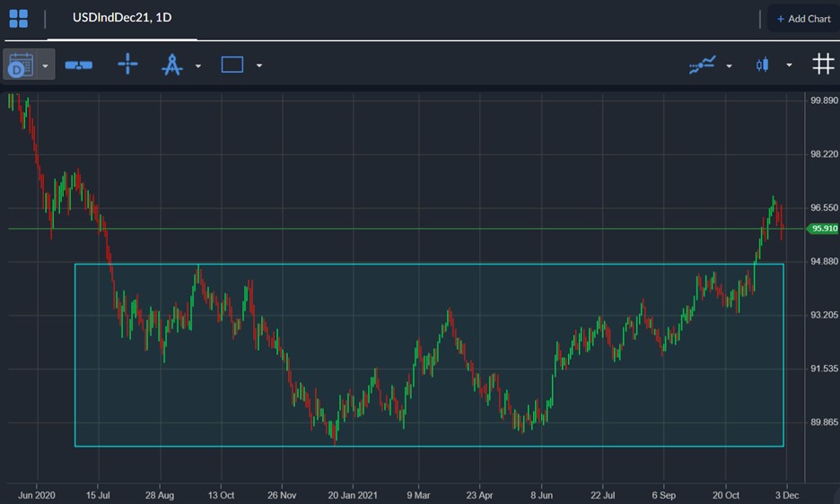The width and height of the screenshot is (840, 504).
Task: Expand the drawing tools dropdown arrow
Action: coord(198,65)
